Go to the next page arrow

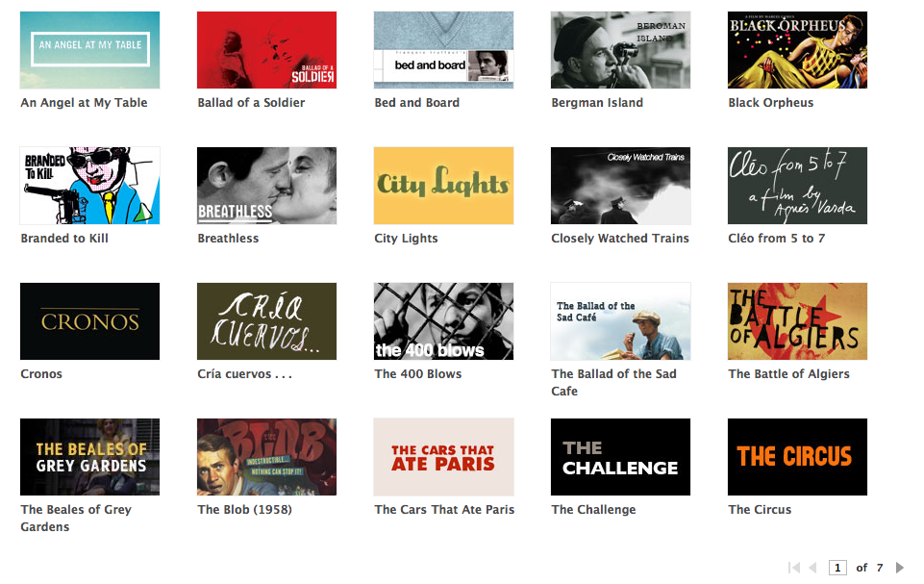tap(899, 568)
